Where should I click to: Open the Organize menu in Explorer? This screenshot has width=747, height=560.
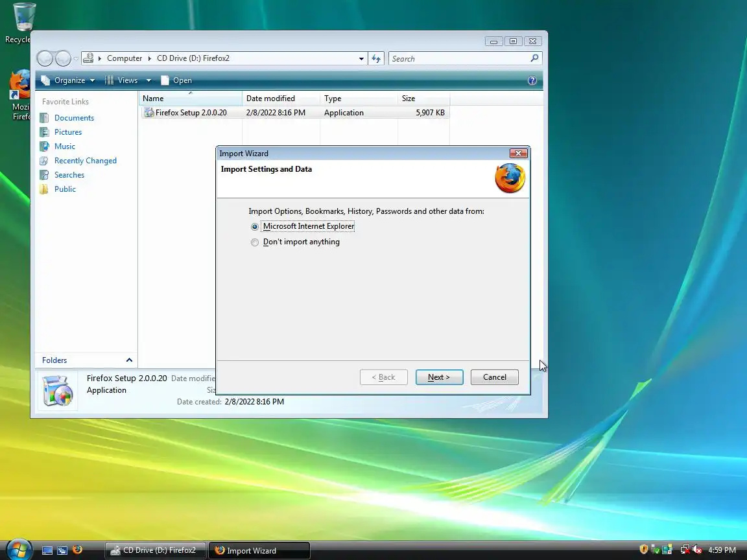click(68, 80)
